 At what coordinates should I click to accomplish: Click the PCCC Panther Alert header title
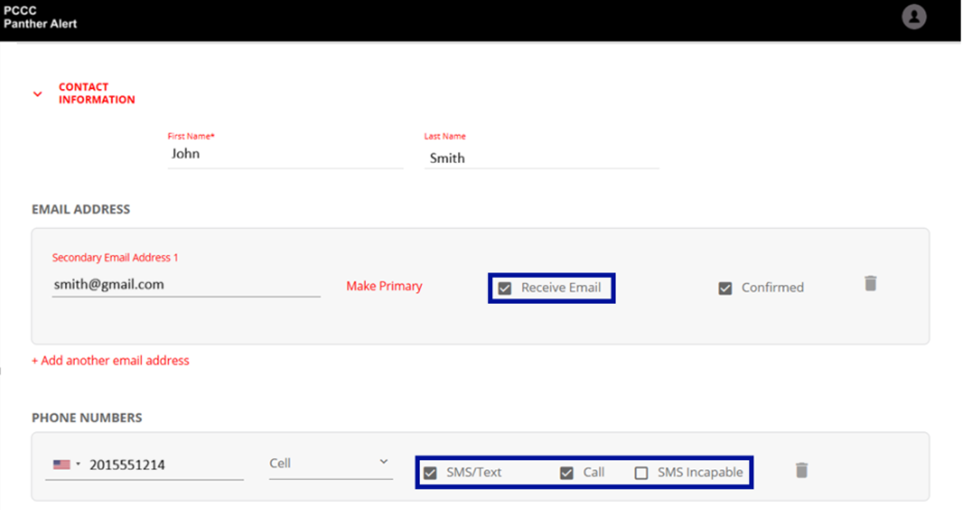click(x=40, y=17)
